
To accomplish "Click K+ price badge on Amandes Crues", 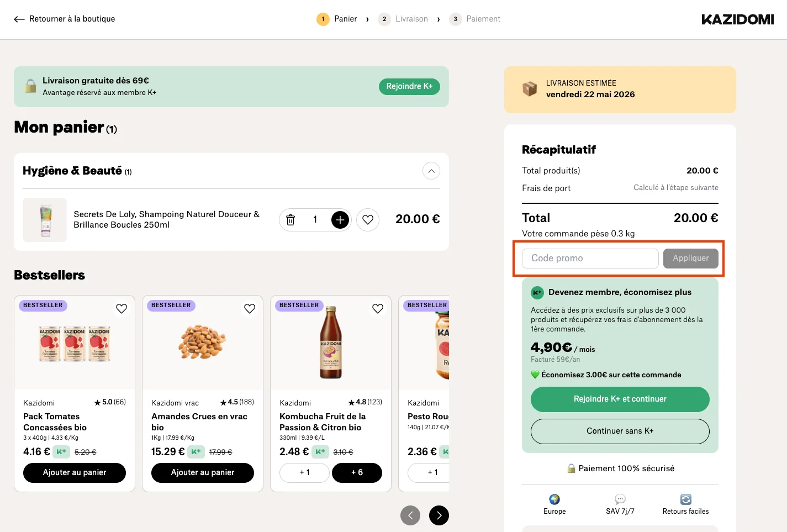I will pos(196,452).
